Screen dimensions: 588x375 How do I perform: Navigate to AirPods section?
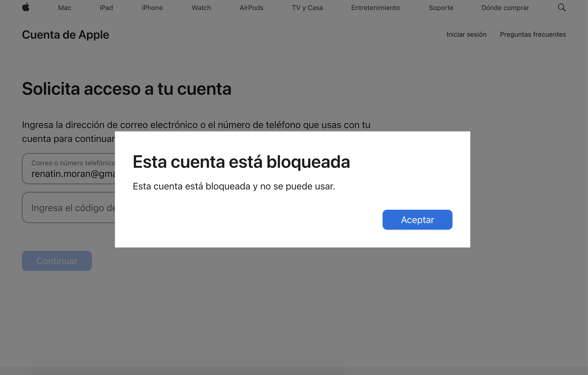tap(251, 8)
